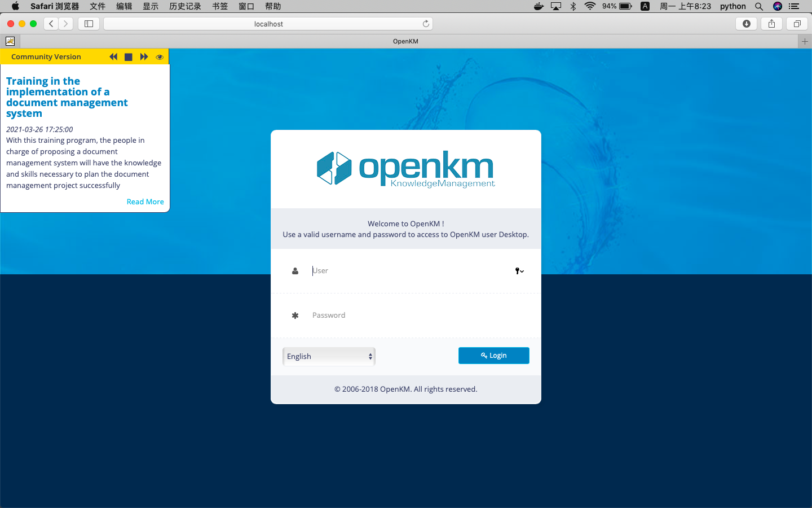
Task: Open Spotlight search from the menu bar
Action: point(759,6)
